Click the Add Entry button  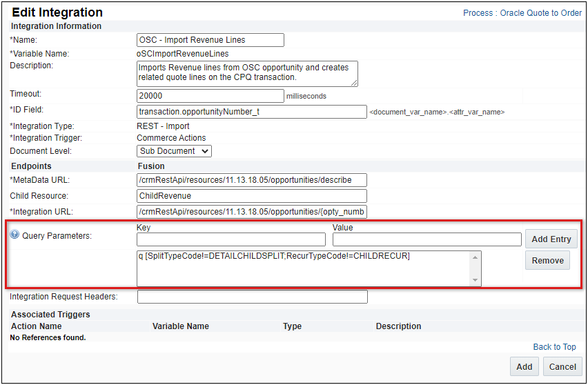[551, 239]
